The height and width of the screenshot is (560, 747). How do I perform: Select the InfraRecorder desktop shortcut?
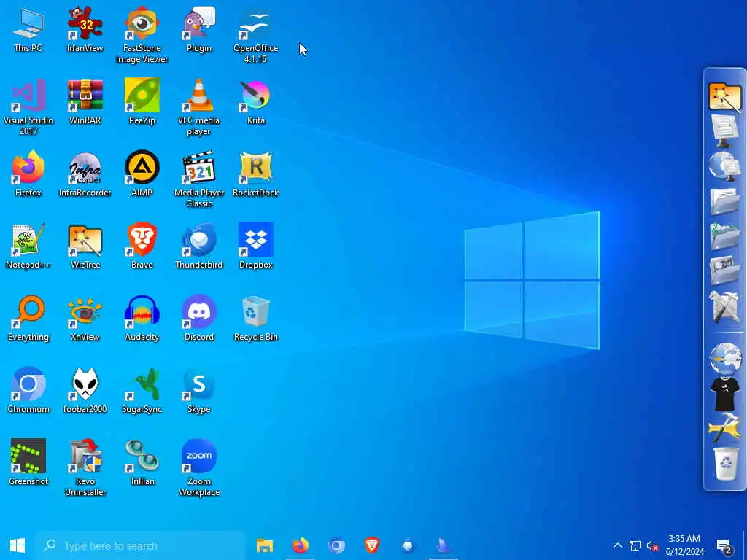(x=85, y=174)
